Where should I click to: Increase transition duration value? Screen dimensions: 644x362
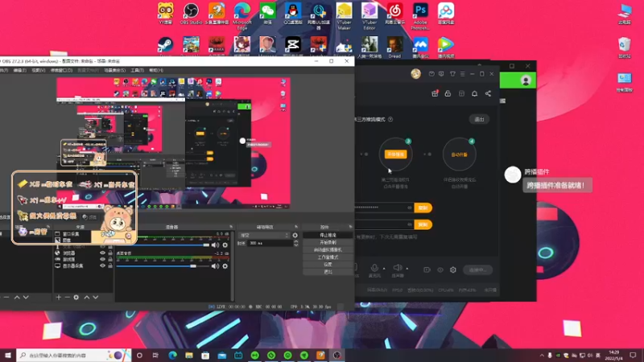point(295,241)
